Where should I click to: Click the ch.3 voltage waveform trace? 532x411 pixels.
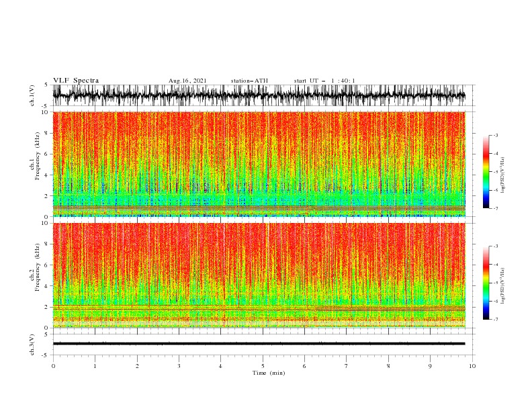259,344
